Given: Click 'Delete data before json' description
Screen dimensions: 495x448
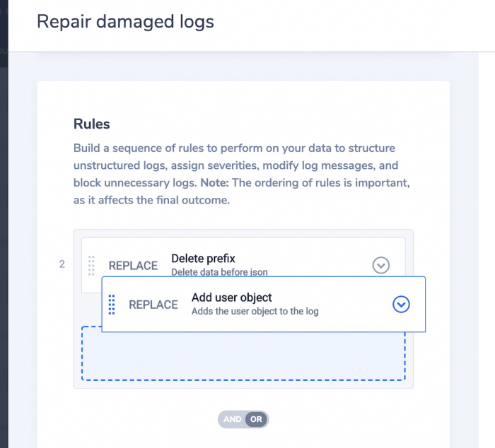Looking at the screenshot, I should (x=219, y=272).
